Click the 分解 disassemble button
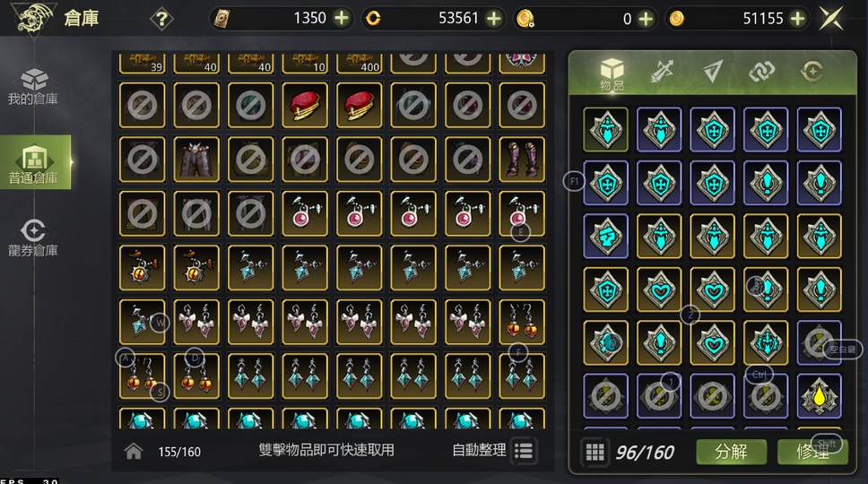This screenshot has width=868, height=484. (x=732, y=452)
